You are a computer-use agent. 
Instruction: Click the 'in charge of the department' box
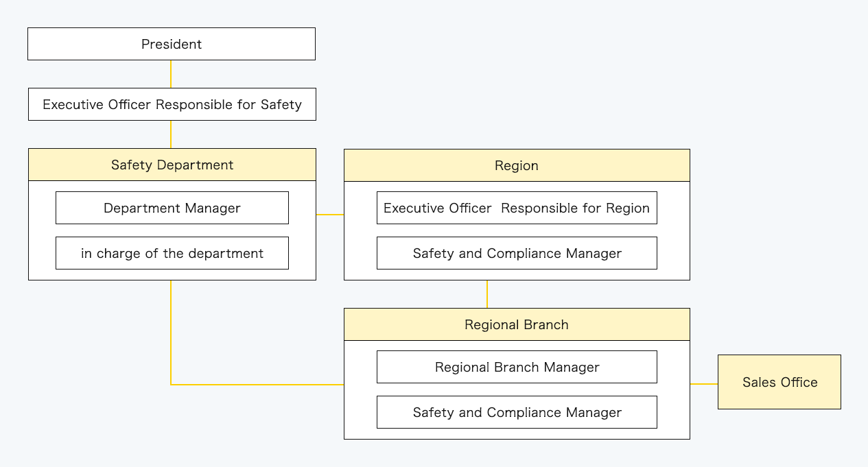pos(172,252)
